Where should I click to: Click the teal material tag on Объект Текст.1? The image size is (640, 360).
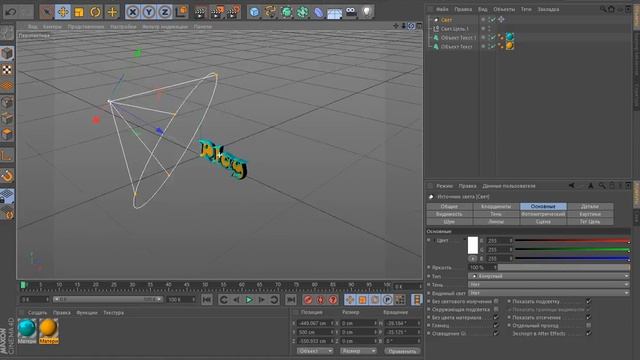[510, 37]
